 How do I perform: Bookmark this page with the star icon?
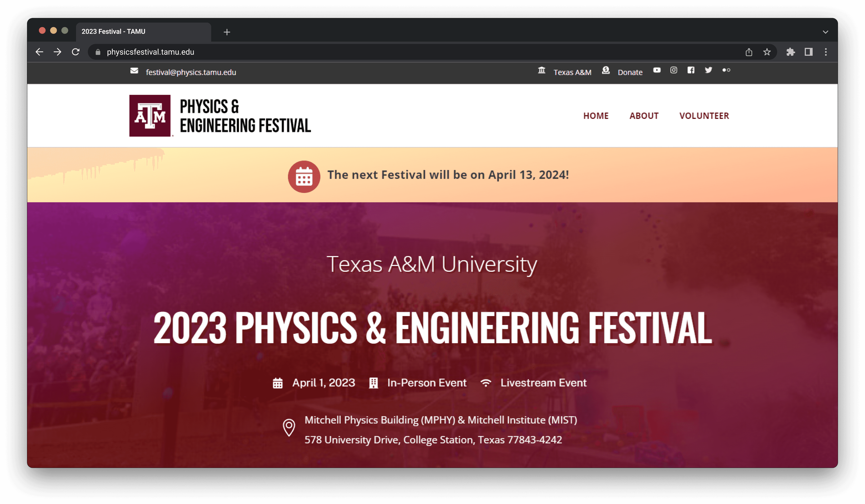pos(767,52)
